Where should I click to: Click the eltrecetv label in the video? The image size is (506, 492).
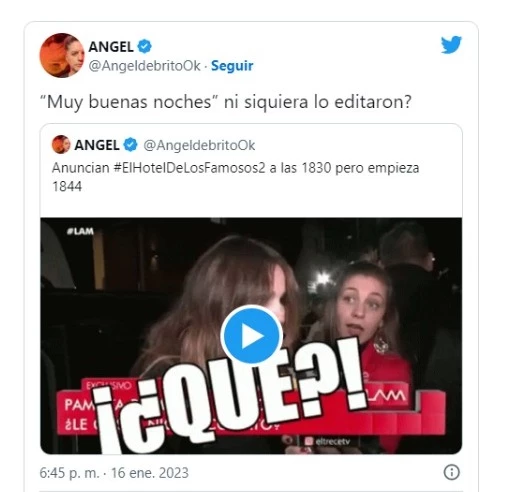328,441
